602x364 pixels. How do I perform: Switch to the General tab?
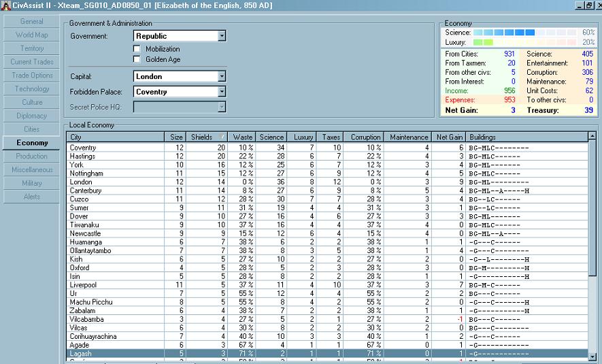tap(31, 22)
